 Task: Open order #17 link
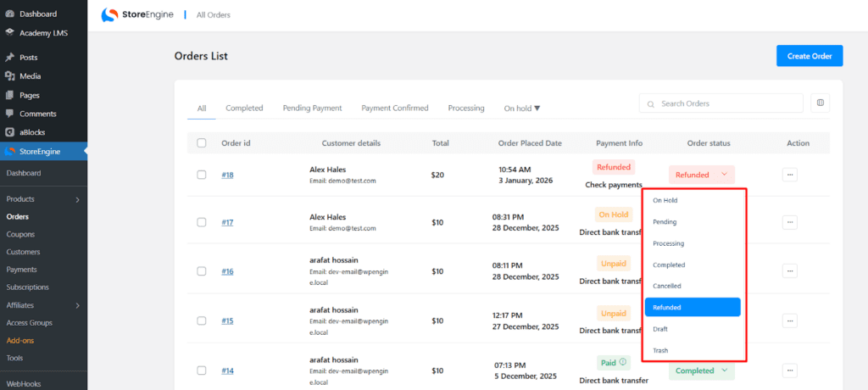[227, 222]
